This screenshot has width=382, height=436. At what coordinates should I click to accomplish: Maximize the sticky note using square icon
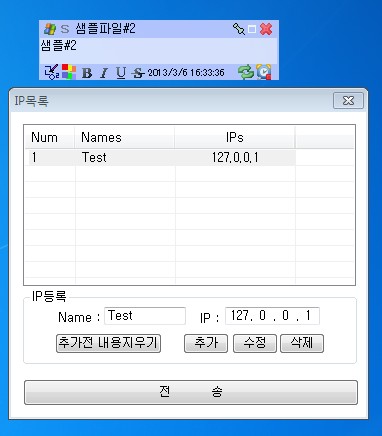click(252, 29)
